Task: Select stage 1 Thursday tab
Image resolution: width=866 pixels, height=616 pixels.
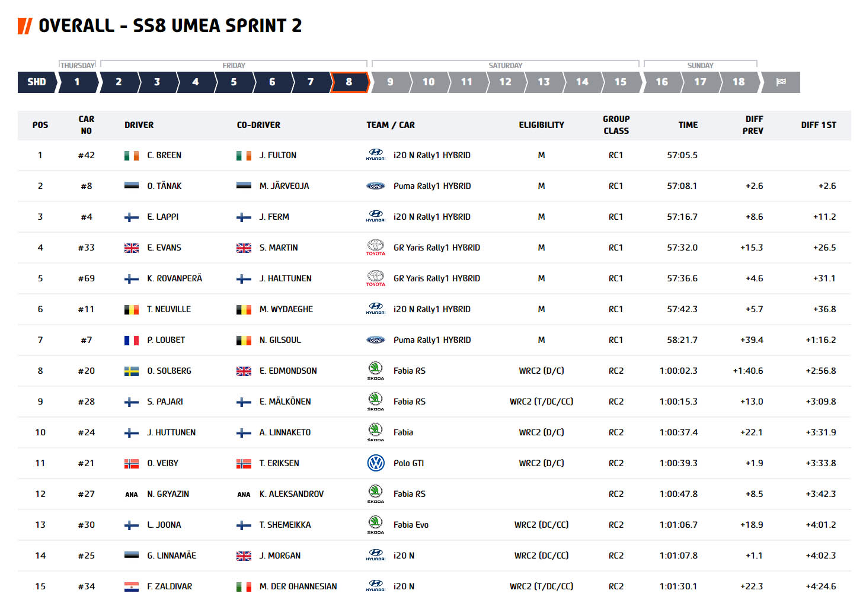Action: pyautogui.click(x=77, y=82)
